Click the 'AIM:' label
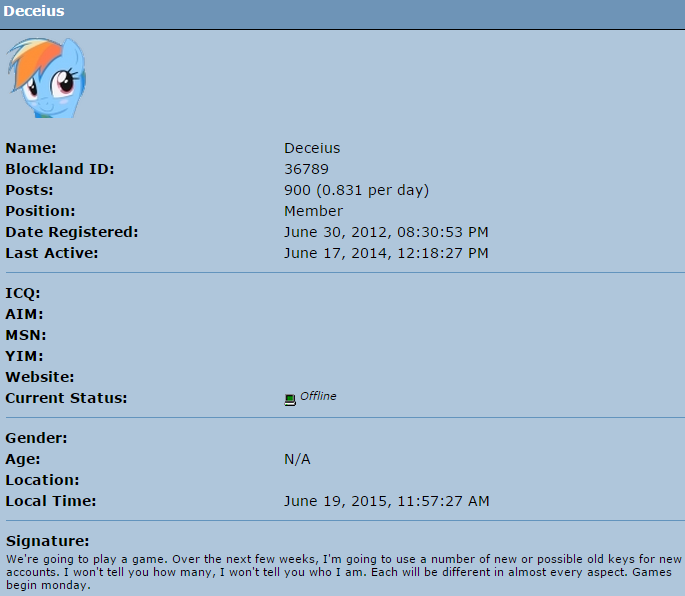This screenshot has width=685, height=596. point(24,314)
